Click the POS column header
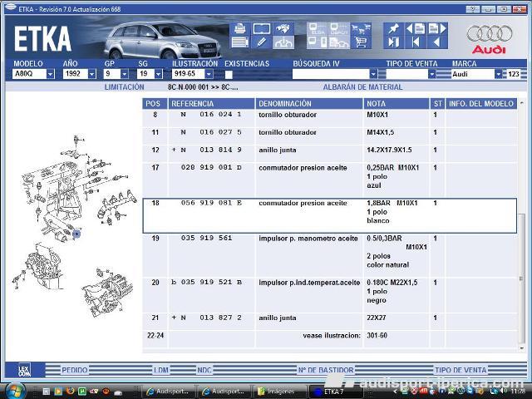 point(155,103)
